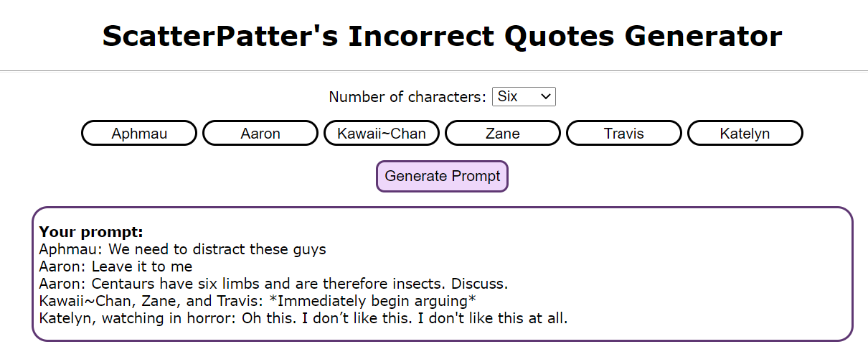Click the Centaurs have six limbs quote
This screenshot has height=362, width=868.
(x=299, y=284)
